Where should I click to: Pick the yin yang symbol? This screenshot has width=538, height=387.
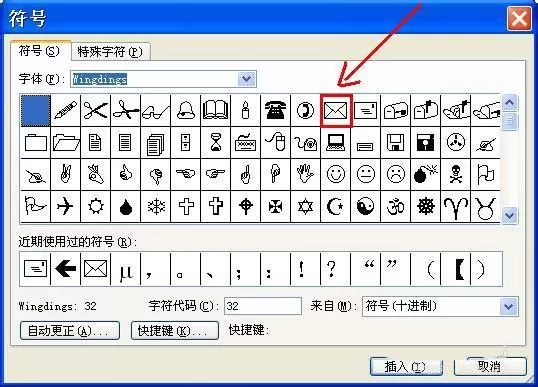[x=365, y=207]
